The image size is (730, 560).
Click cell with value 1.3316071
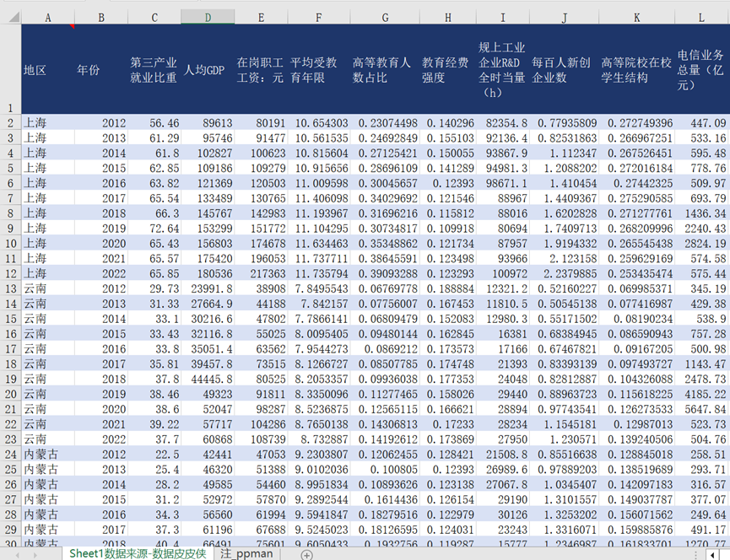564,530
